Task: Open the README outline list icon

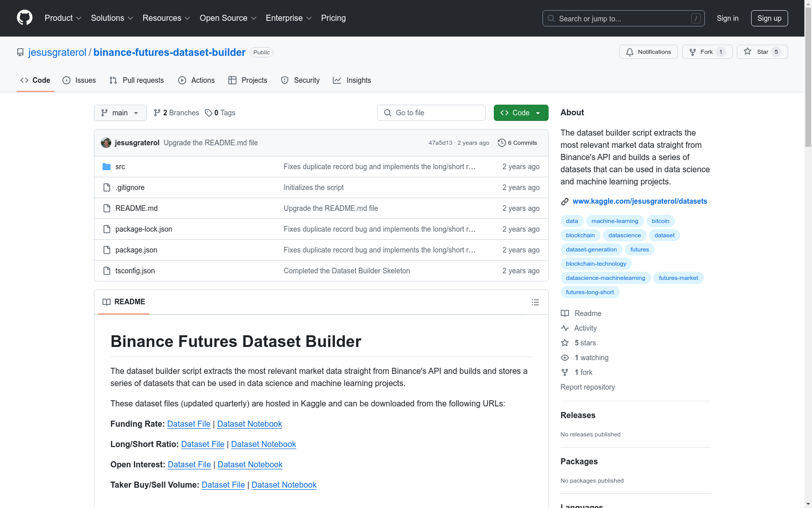Action: [535, 302]
